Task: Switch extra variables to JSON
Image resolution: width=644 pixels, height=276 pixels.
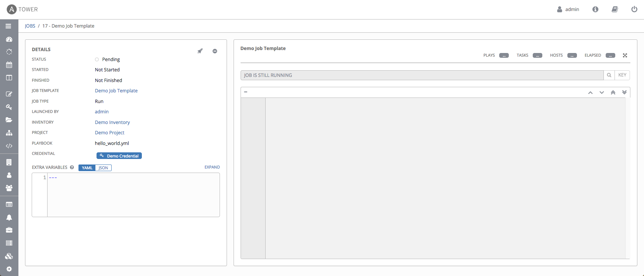Action: coord(104,168)
